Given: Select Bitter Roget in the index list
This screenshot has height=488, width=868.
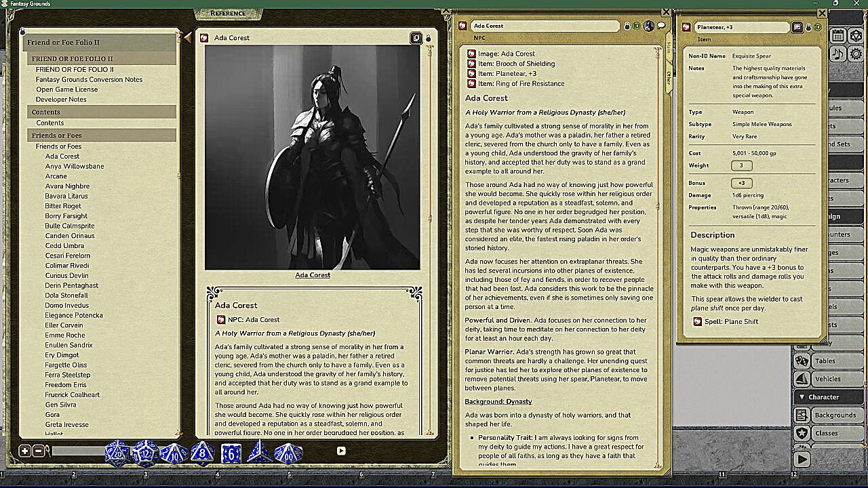Looking at the screenshot, I should pyautogui.click(x=63, y=206).
